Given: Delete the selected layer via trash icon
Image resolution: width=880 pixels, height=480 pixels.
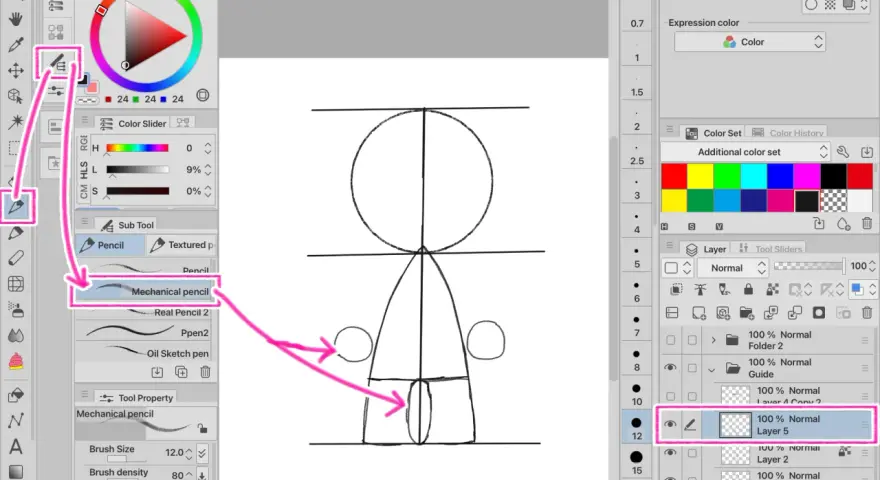Looking at the screenshot, I should click(867, 313).
